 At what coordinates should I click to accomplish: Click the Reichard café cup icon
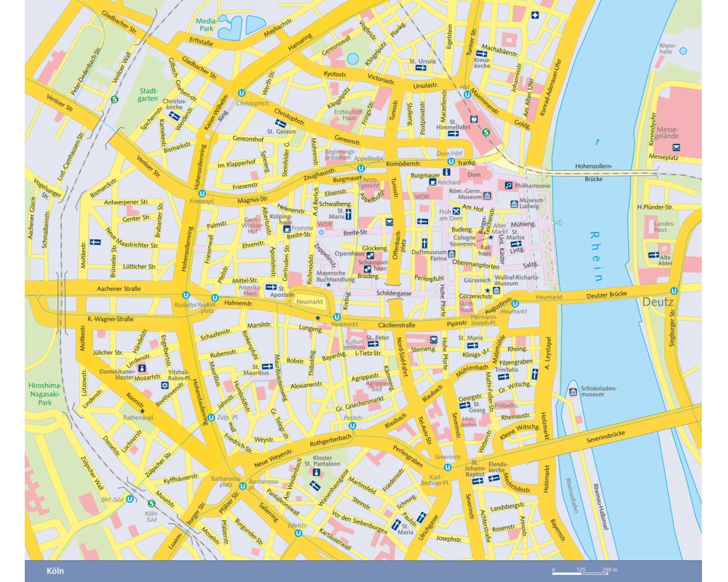432,183
